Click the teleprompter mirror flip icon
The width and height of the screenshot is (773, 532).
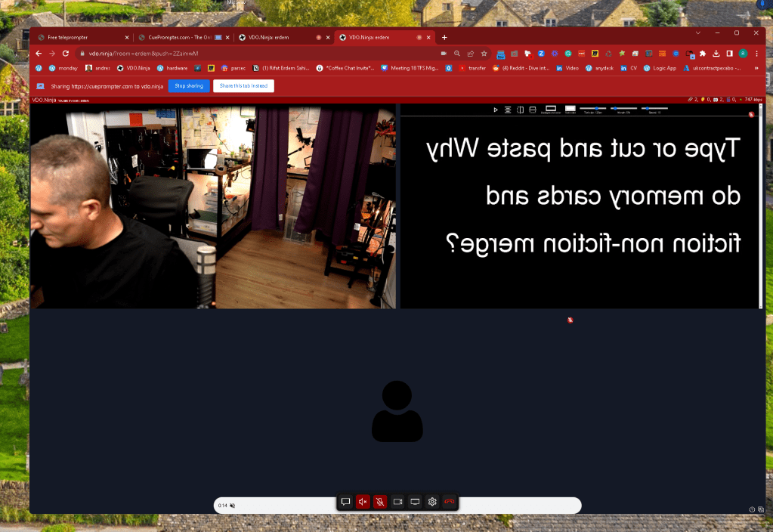(520, 110)
